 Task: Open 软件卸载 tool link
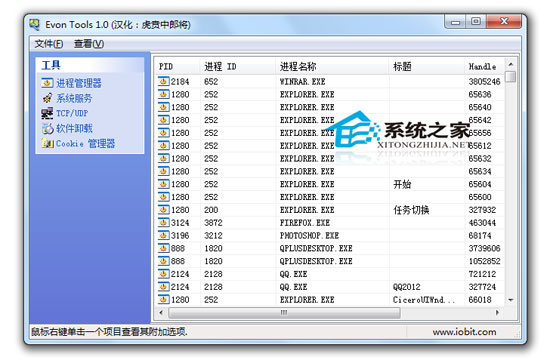(74, 128)
